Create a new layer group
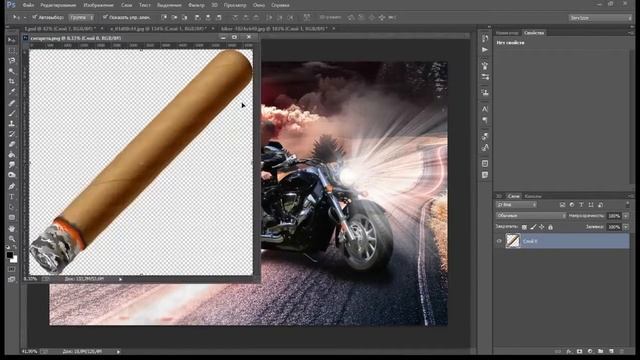This screenshot has width=640, height=360. [x=600, y=351]
